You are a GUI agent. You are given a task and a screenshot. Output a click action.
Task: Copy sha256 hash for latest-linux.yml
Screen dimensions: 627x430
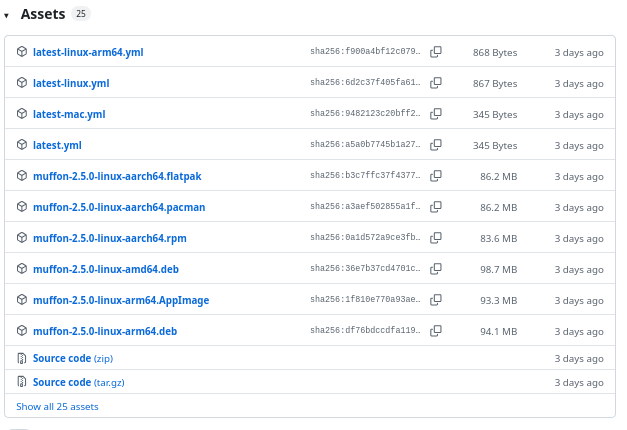(x=435, y=83)
